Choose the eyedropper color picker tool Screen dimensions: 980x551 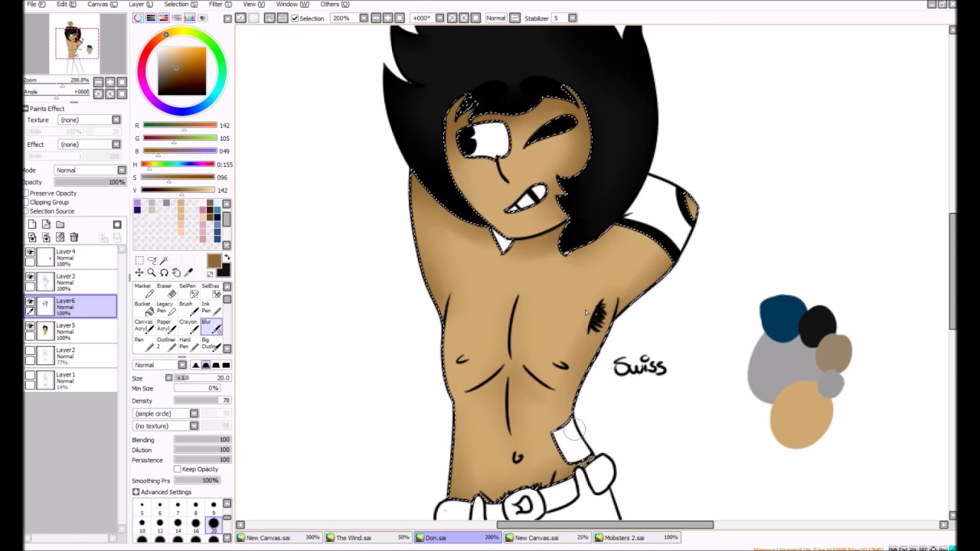pyautogui.click(x=188, y=272)
